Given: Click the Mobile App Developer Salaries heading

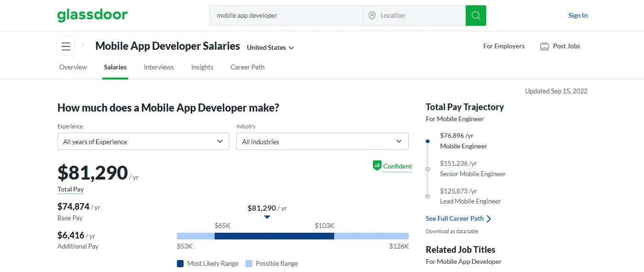Looking at the screenshot, I should click(x=168, y=46).
